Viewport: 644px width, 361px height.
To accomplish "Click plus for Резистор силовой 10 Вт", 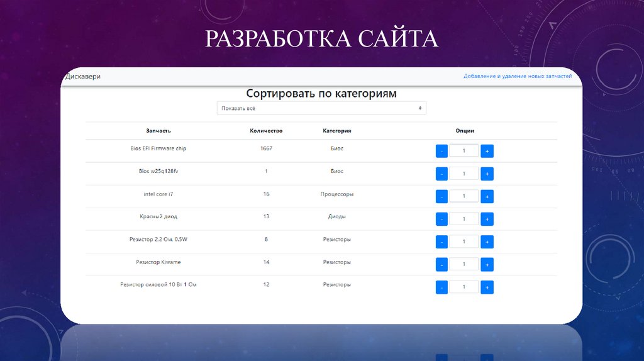I will [487, 287].
